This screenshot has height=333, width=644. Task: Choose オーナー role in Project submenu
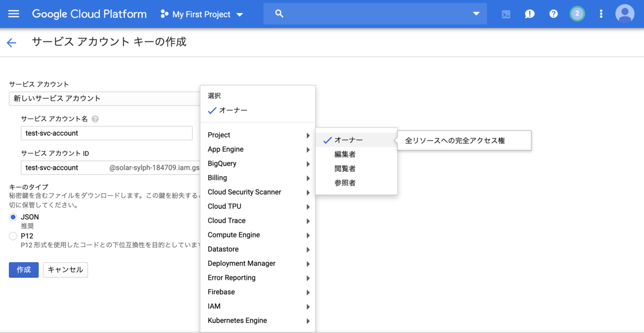pyautogui.click(x=356, y=140)
